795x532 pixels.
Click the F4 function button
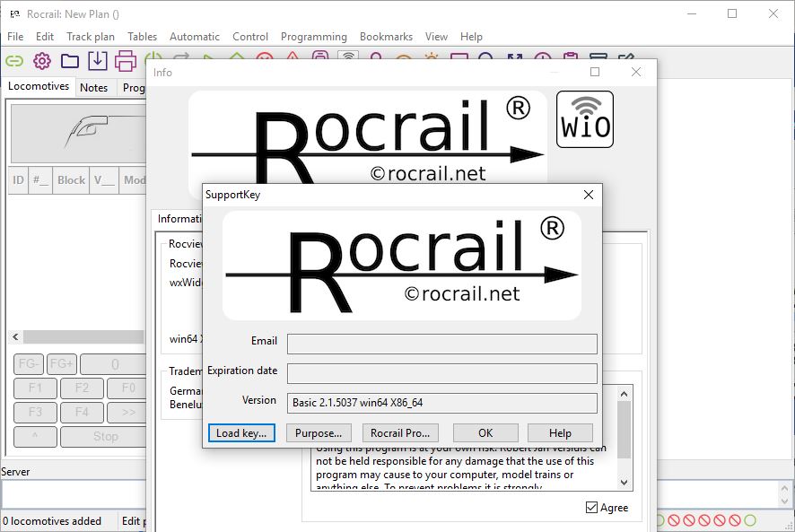(x=82, y=412)
